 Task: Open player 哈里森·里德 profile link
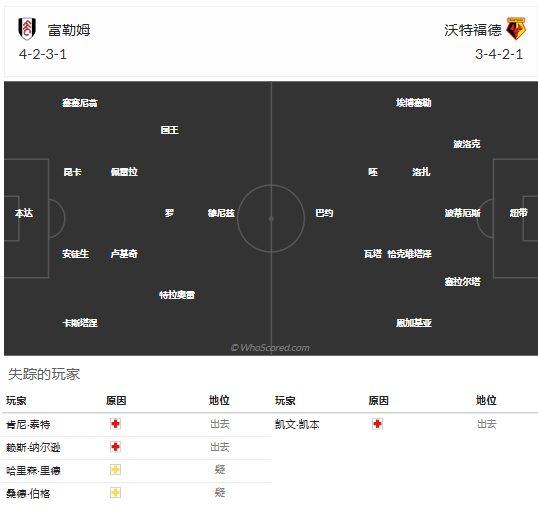point(33,470)
